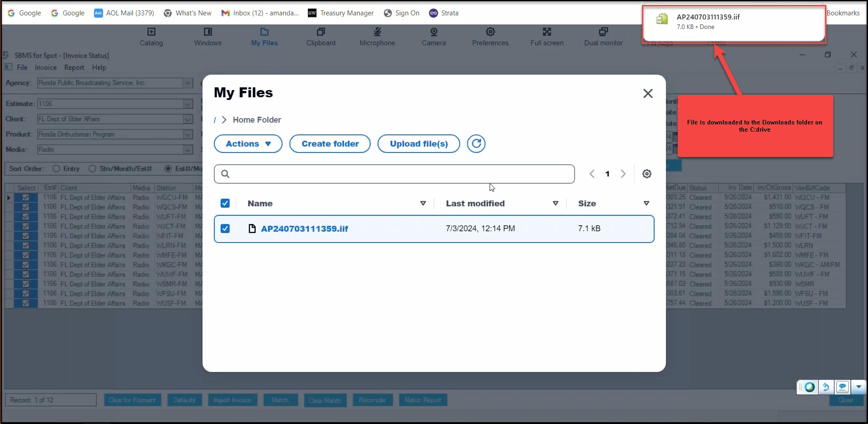
Task: Open Treasury Manager bookmark
Action: (341, 13)
